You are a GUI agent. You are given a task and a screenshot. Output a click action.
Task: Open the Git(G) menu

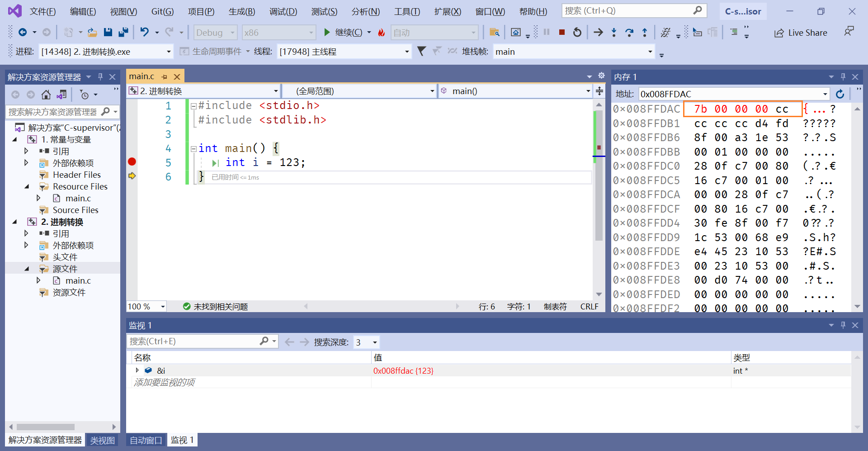point(162,11)
